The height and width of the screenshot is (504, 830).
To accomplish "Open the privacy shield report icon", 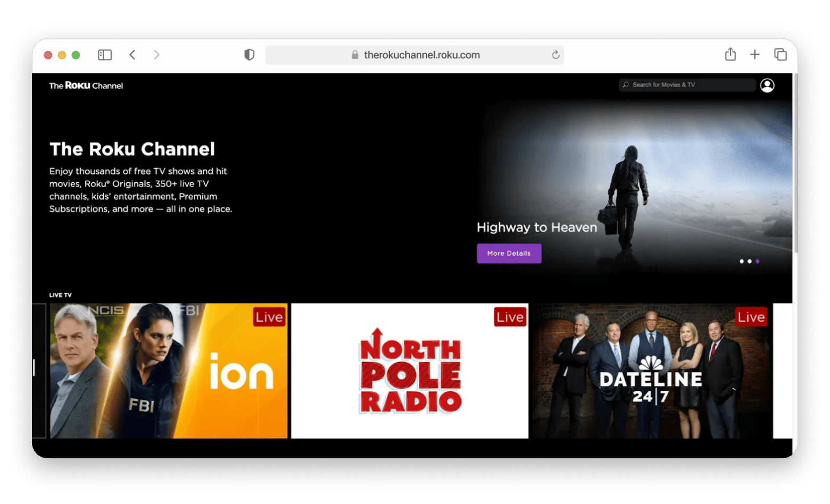I will (x=249, y=55).
